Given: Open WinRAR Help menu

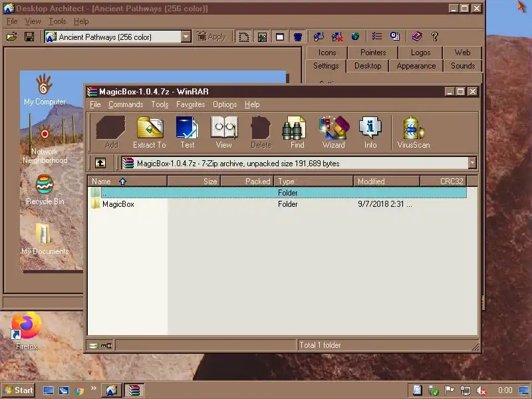Looking at the screenshot, I should point(252,104).
